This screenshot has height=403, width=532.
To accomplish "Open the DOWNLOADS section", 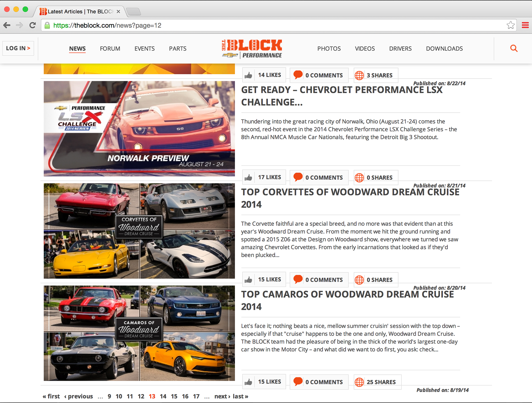I will click(x=444, y=48).
